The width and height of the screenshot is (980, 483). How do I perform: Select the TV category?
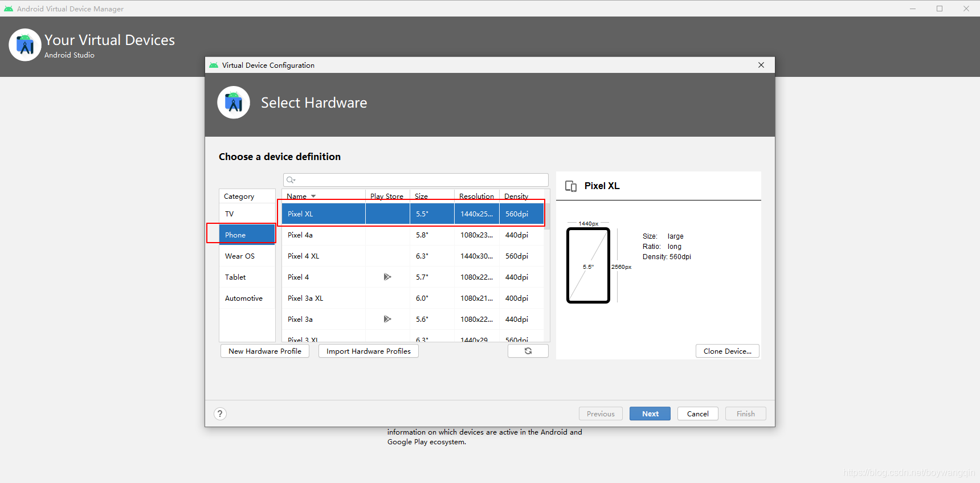click(x=247, y=214)
